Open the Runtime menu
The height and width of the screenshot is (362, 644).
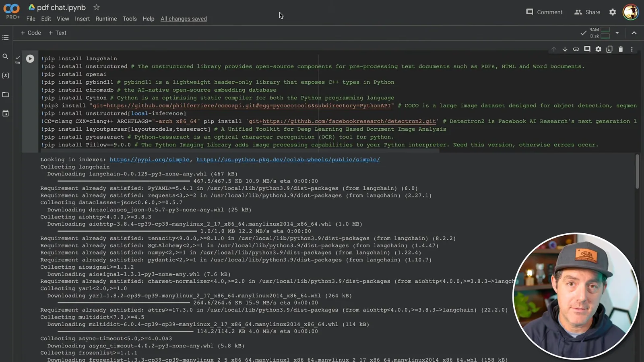pyautogui.click(x=106, y=19)
